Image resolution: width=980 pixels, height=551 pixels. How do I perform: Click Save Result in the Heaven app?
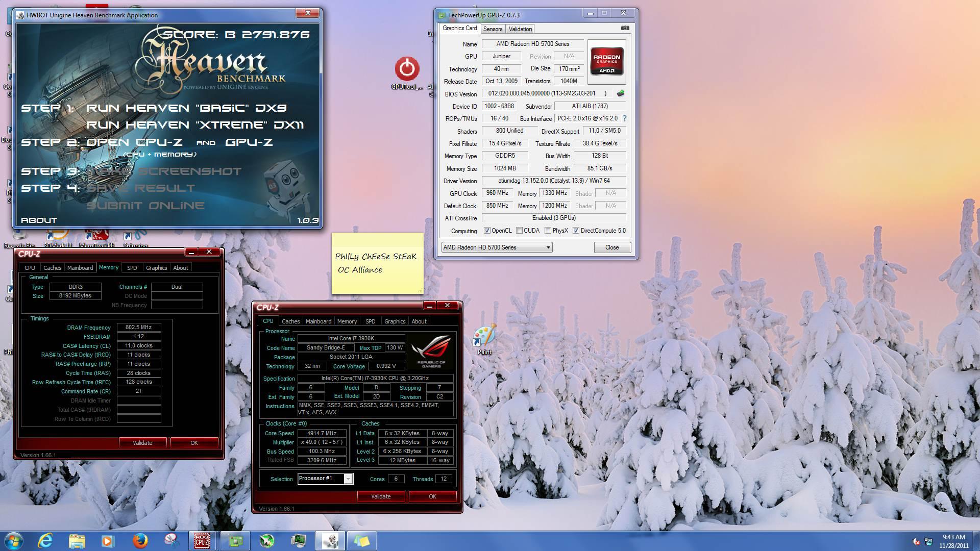(x=140, y=188)
